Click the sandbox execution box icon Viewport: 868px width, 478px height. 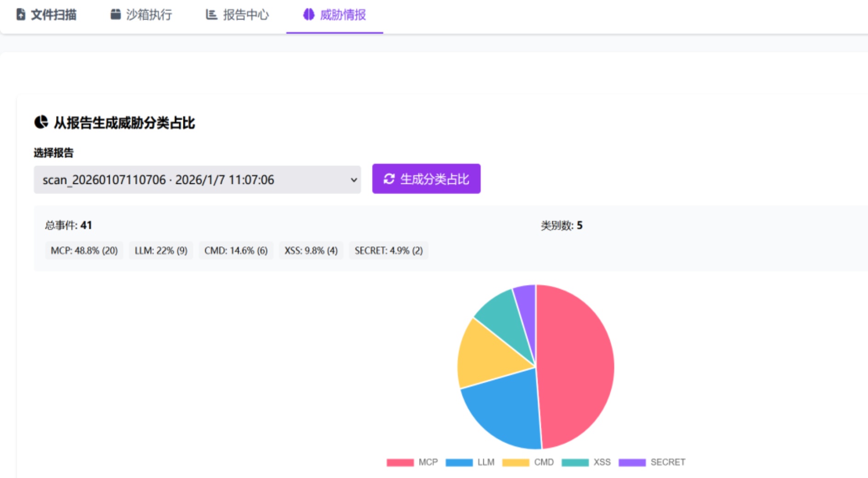pyautogui.click(x=115, y=15)
